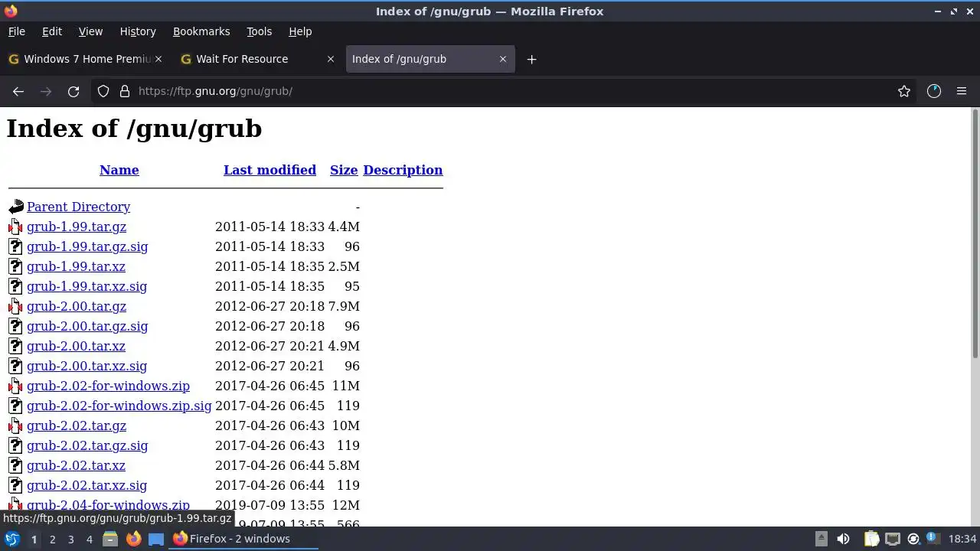Open grub-1.99.tar.xz.sig link
The image size is (980, 551).
[87, 286]
